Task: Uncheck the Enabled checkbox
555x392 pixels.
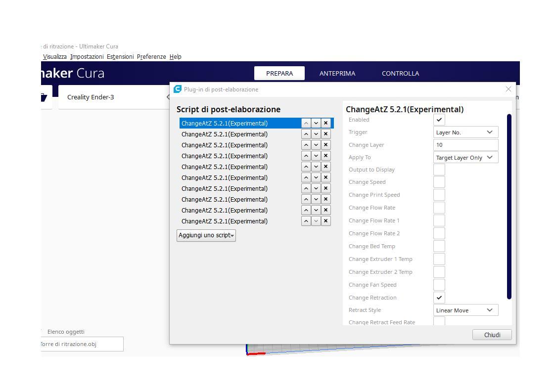Action: 439,120
